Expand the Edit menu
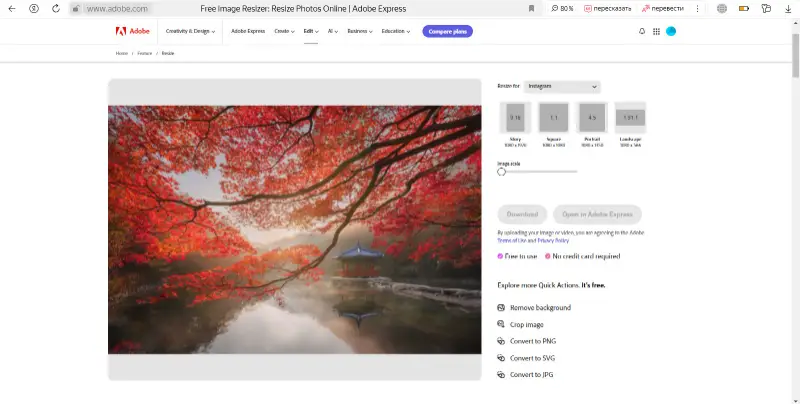Viewport: 800px width, 404px height. coord(311,31)
